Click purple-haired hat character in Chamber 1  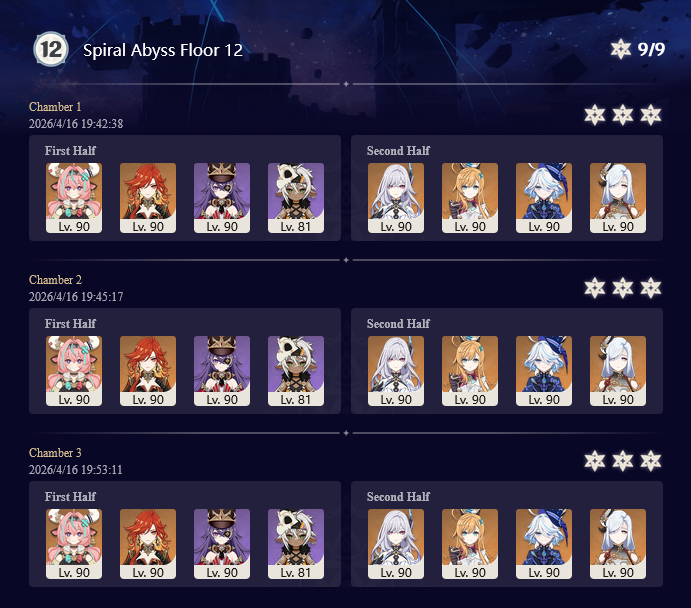point(222,198)
